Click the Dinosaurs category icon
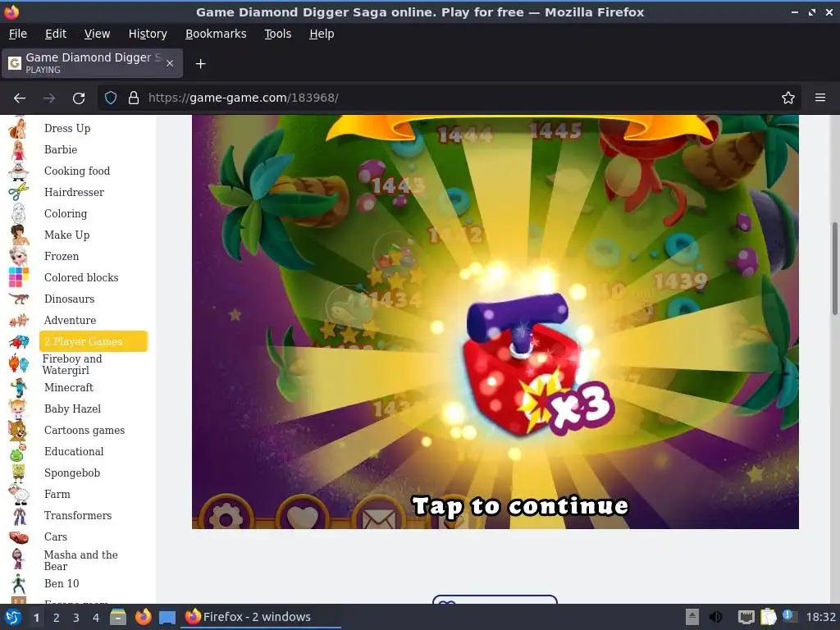This screenshot has width=840, height=630. coord(18,299)
